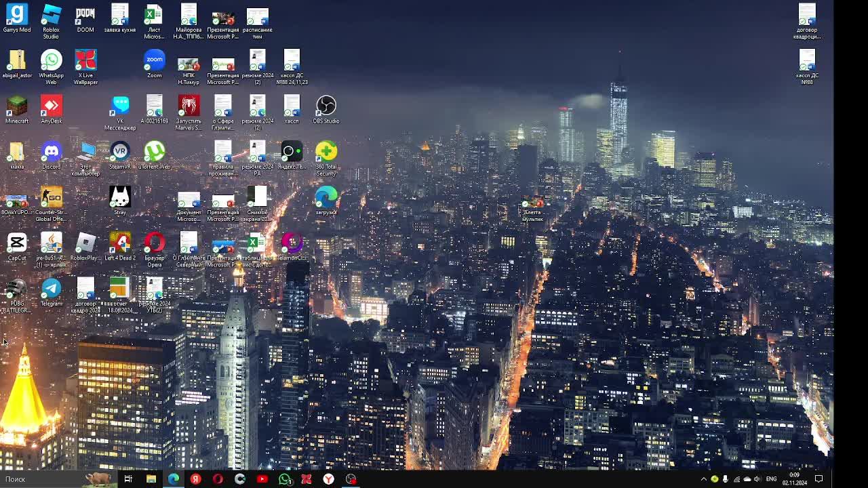Open the Garrys Mod desktop shortcut
The width and height of the screenshot is (868, 488).
coord(17,19)
